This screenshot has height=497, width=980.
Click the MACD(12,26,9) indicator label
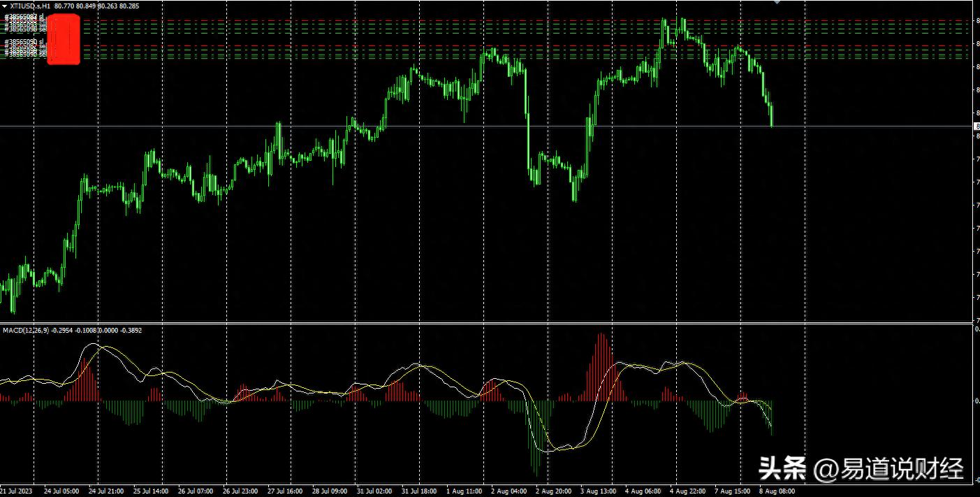click(x=26, y=330)
